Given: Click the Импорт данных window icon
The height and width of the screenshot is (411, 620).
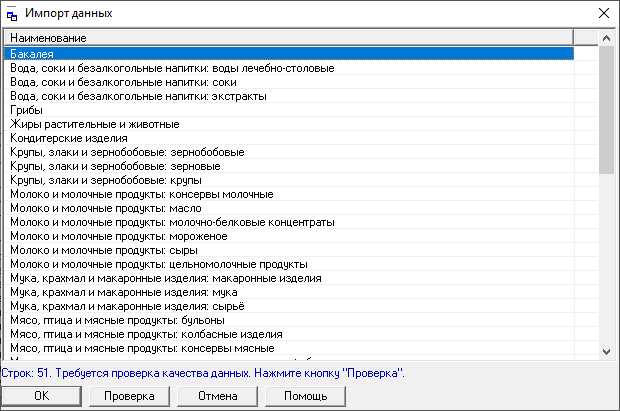Looking at the screenshot, I should pyautogui.click(x=12, y=14).
